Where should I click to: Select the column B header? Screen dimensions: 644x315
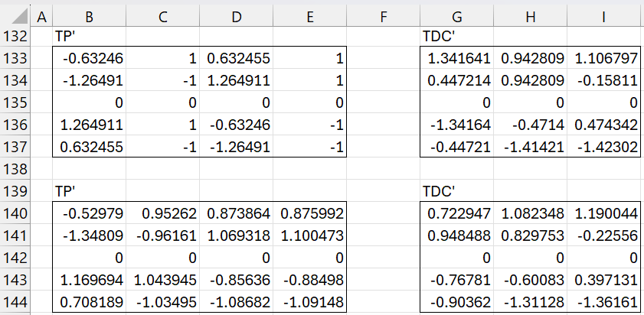[x=89, y=15]
